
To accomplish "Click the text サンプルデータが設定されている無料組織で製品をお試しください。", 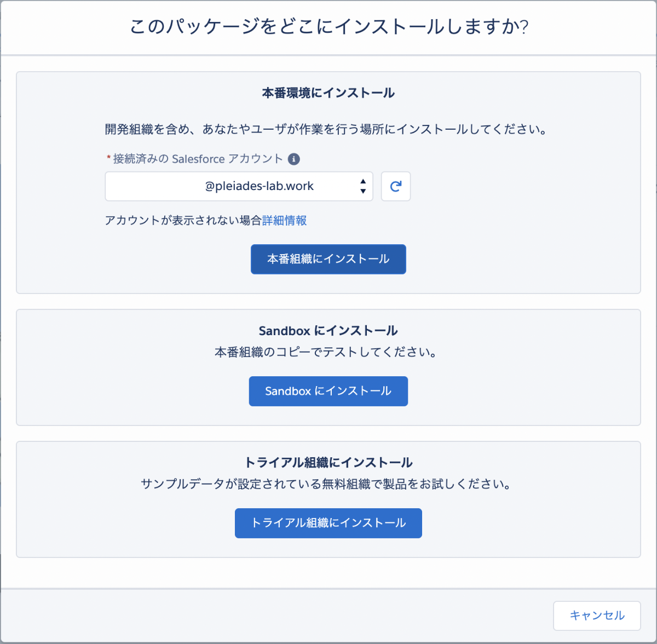I will [x=327, y=484].
